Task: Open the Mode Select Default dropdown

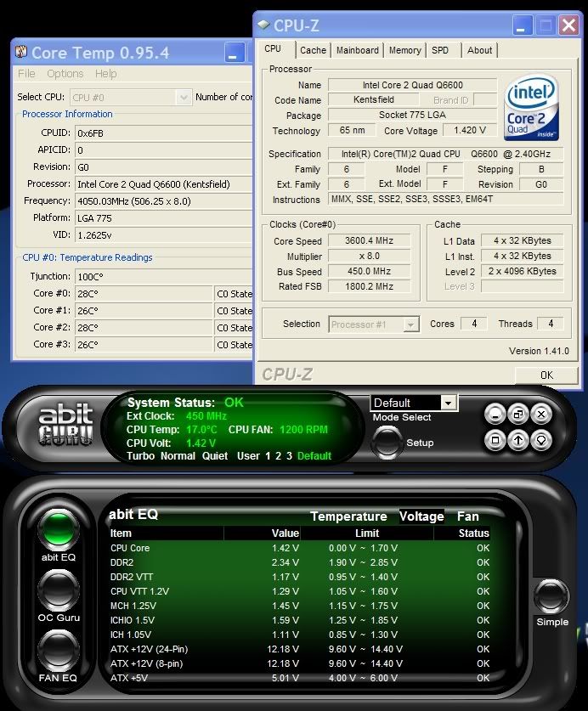Action: click(449, 403)
